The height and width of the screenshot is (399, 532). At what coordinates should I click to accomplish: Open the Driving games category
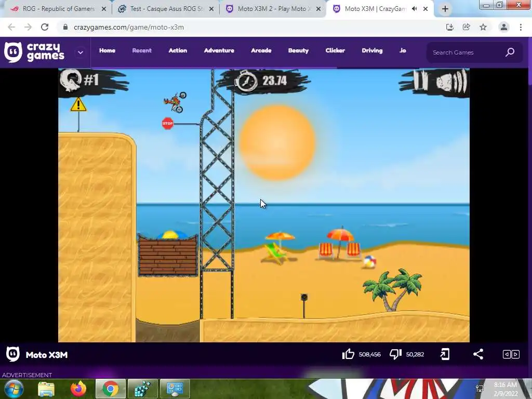click(372, 50)
